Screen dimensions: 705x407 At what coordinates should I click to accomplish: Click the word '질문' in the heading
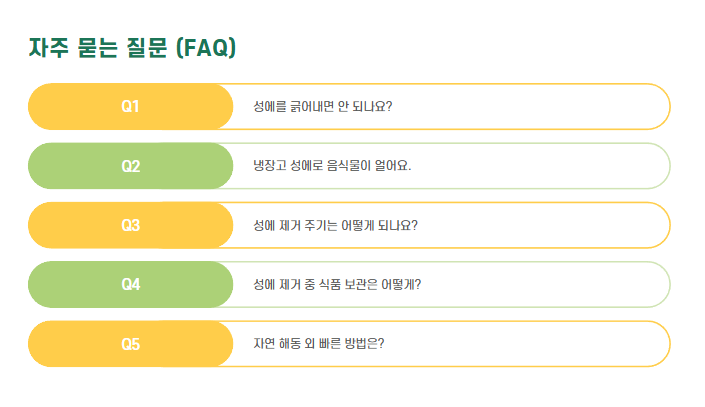coord(147,48)
